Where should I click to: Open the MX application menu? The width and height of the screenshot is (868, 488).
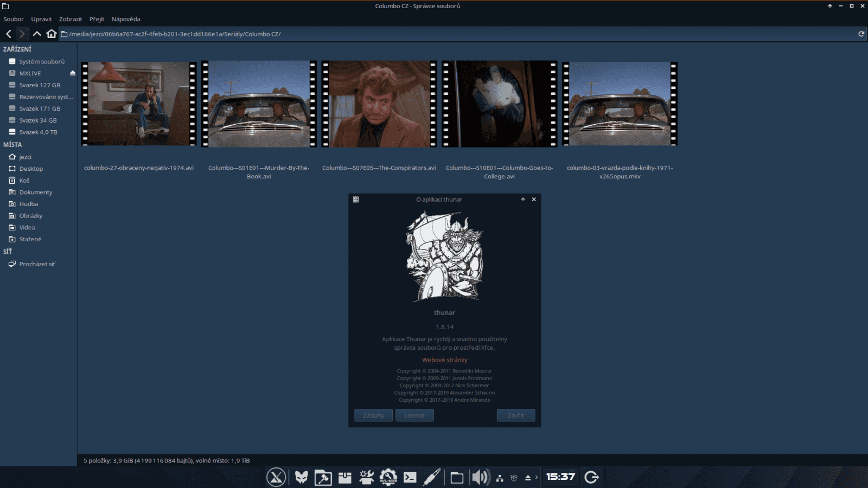pyautogui.click(x=277, y=477)
